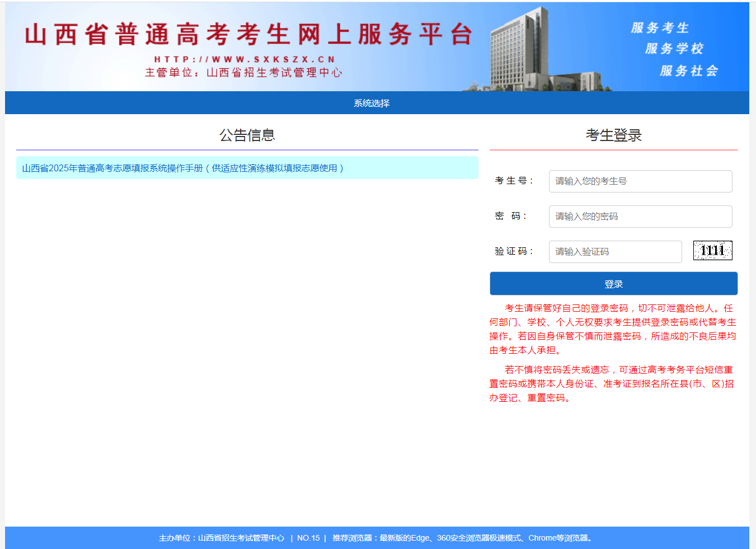Click into the 密码 password field
Screen dimensions: 756x549
tap(640, 217)
